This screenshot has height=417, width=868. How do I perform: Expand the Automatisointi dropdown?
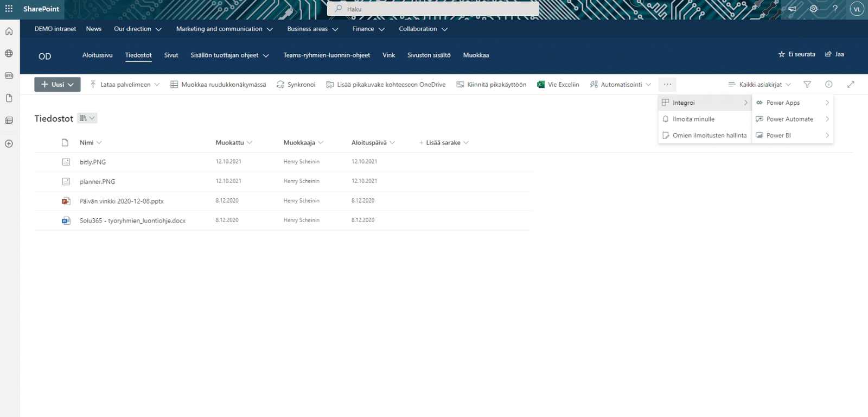tap(621, 85)
